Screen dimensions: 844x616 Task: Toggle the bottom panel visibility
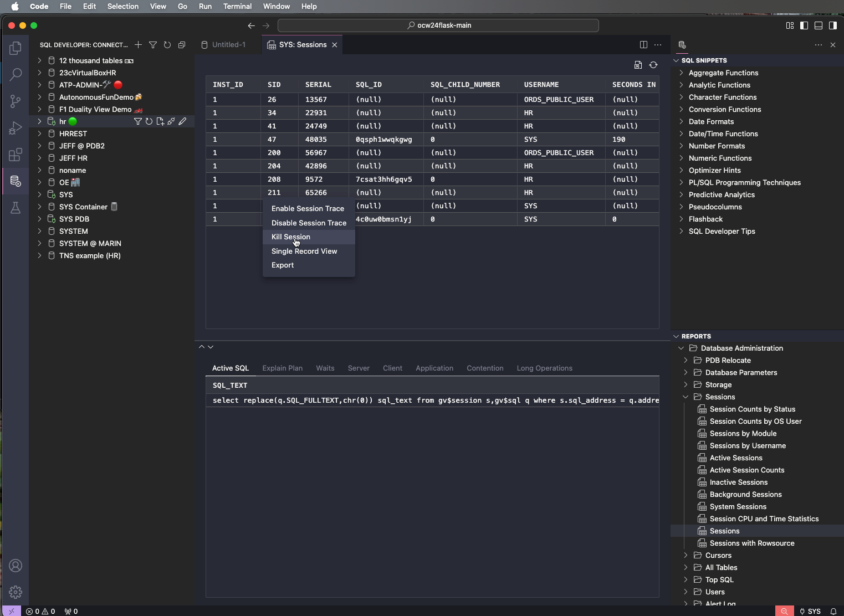tap(819, 25)
